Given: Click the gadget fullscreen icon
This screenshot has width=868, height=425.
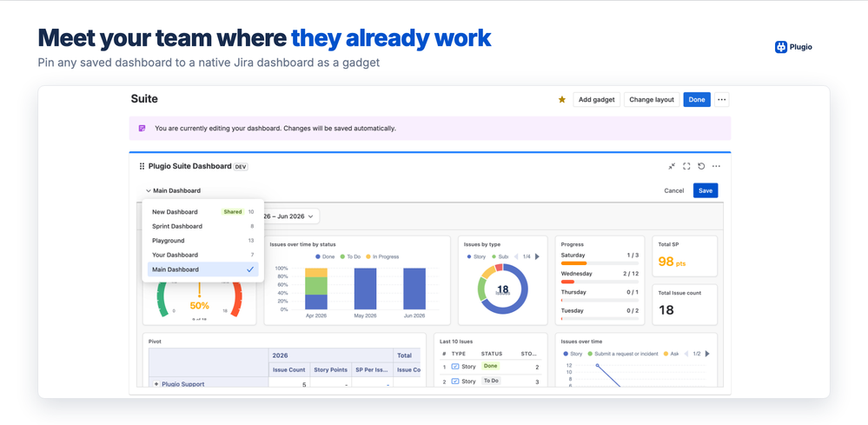Looking at the screenshot, I should point(686,166).
